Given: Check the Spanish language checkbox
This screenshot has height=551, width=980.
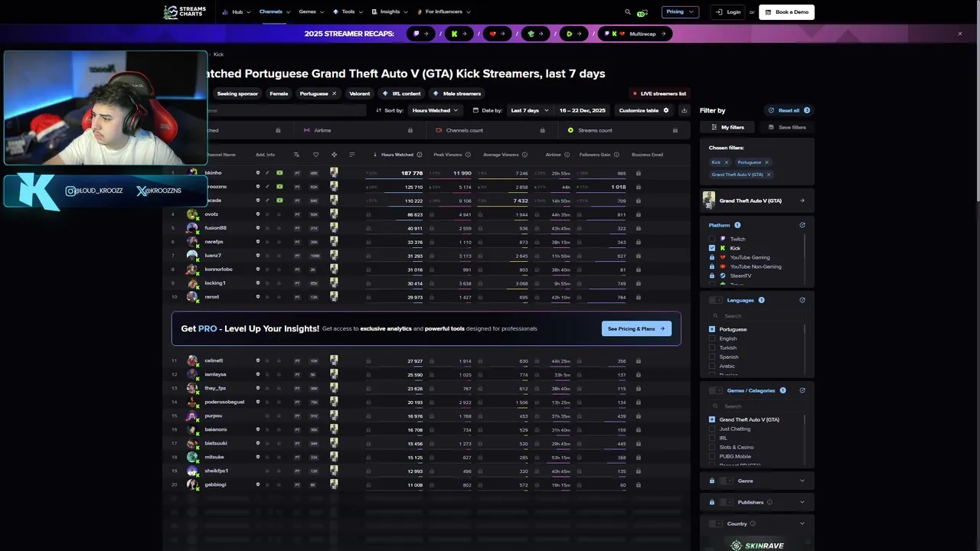Looking at the screenshot, I should (712, 357).
